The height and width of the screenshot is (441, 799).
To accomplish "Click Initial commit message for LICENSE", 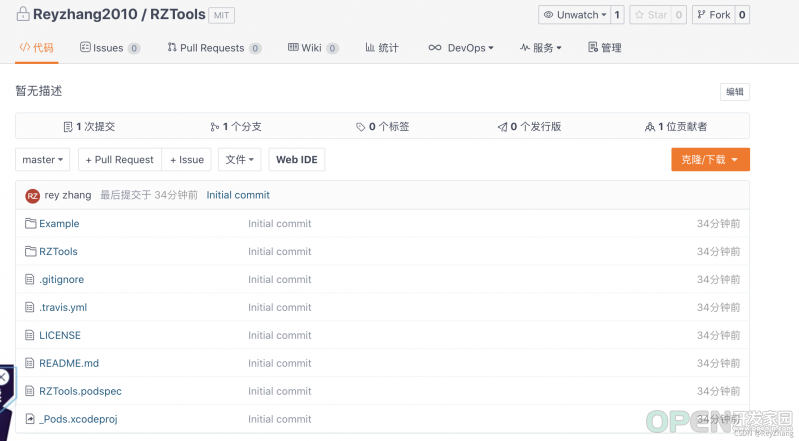I will point(280,335).
